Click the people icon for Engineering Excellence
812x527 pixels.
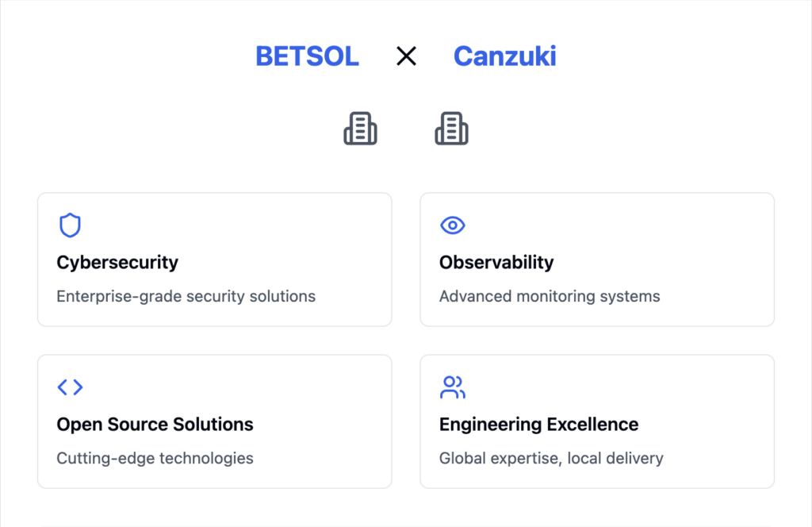(453, 387)
